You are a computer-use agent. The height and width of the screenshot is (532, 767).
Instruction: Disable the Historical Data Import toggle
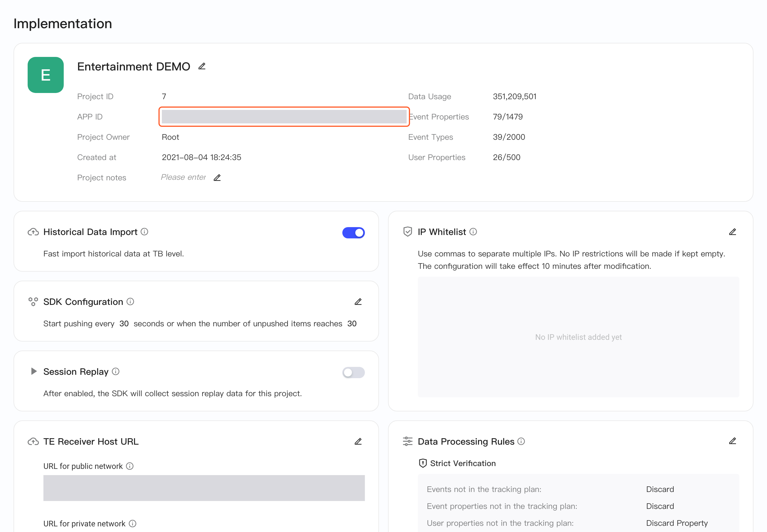(x=354, y=233)
